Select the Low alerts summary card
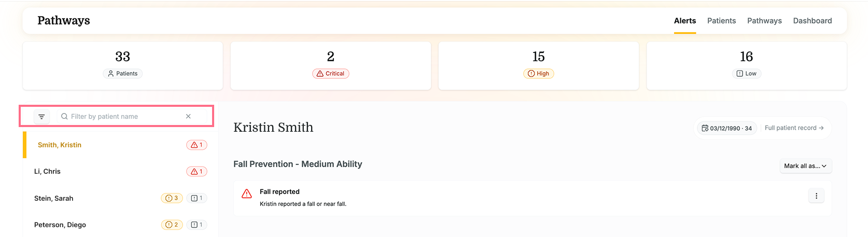 (x=747, y=66)
